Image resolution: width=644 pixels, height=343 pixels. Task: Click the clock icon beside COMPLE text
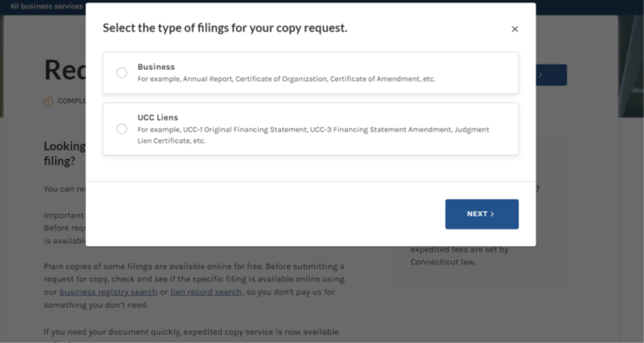pyautogui.click(x=49, y=101)
